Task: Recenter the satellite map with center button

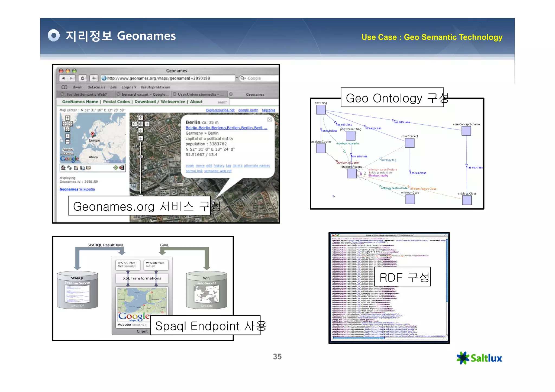Action: [141, 124]
